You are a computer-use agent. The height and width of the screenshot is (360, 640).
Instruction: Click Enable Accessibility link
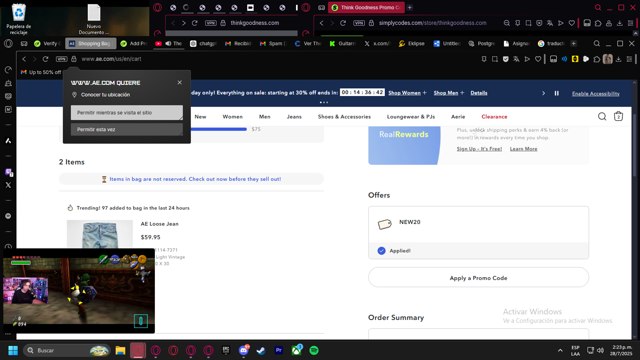(596, 93)
